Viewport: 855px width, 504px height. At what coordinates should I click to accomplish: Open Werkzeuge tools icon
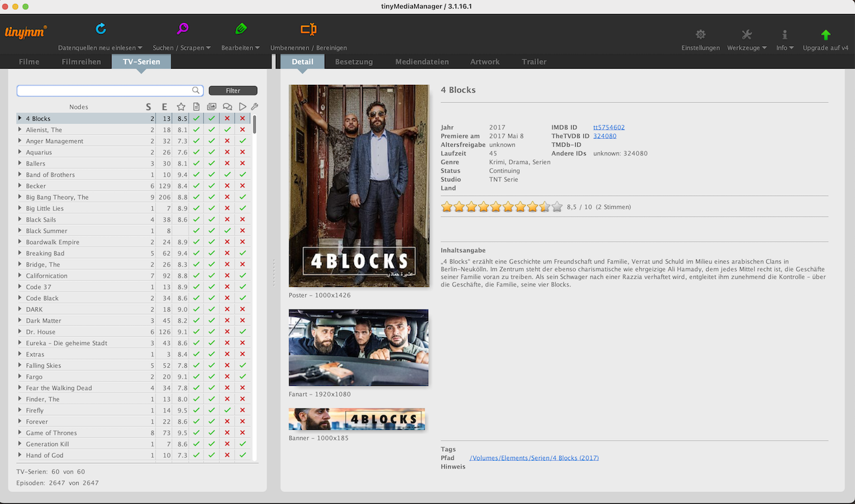[x=747, y=34]
